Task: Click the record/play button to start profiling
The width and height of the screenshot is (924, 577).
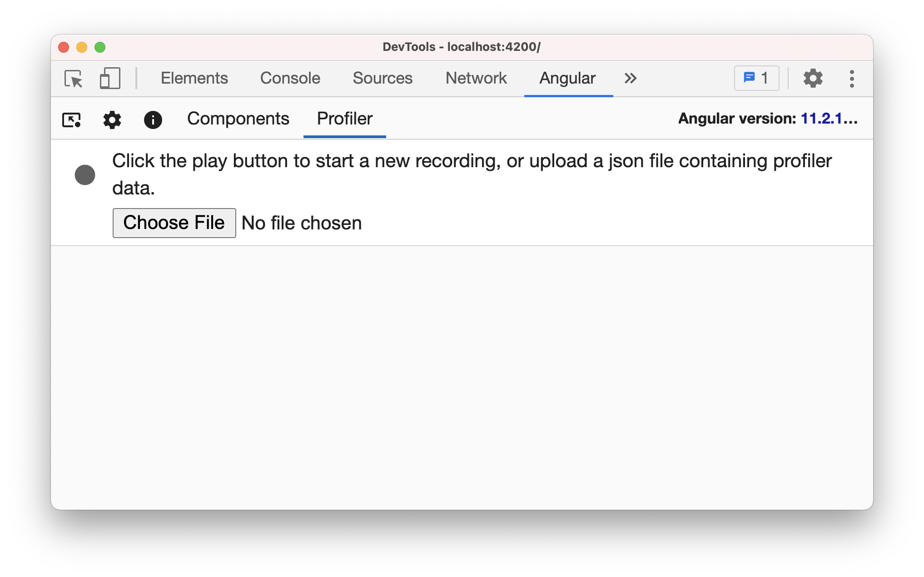Action: click(84, 174)
